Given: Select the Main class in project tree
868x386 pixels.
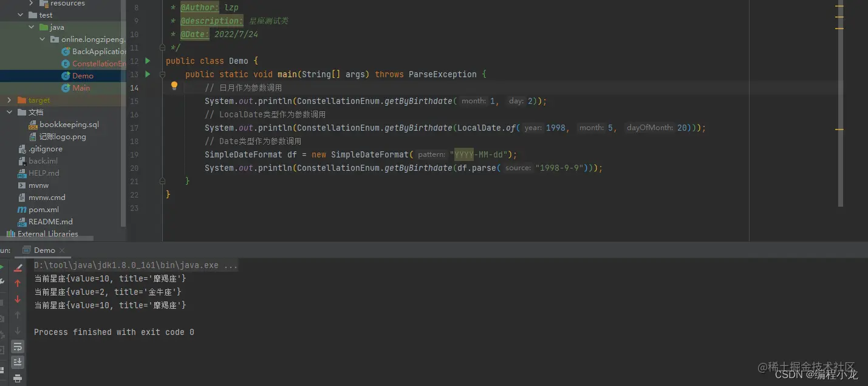Looking at the screenshot, I should coord(76,88).
